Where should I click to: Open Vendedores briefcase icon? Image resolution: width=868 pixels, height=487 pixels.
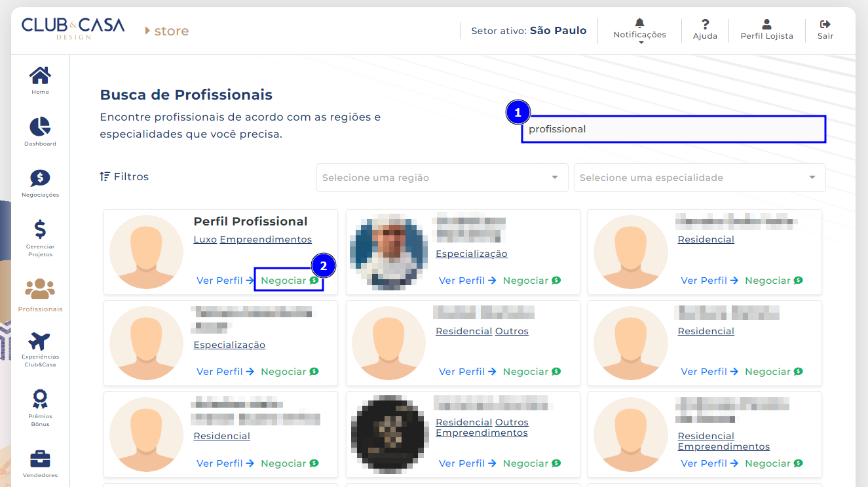coord(40,459)
